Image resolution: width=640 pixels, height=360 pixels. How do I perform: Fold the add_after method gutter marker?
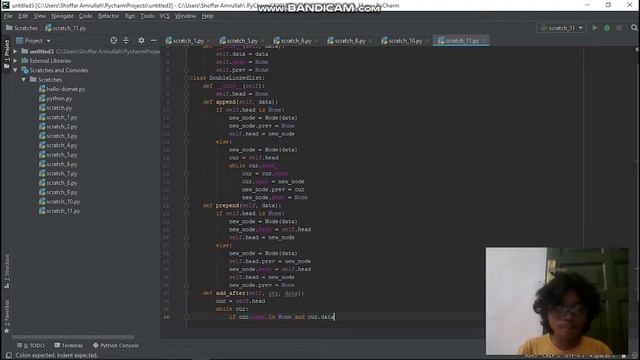tap(187, 293)
